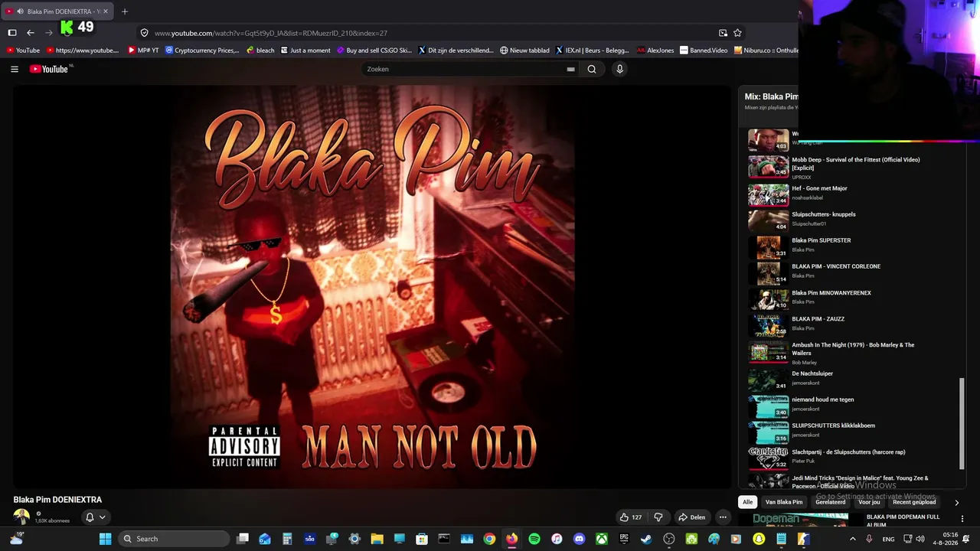Screen dimensions: 980x551
Task: Open the Nieuw tabblad bookmark
Action: point(524,51)
